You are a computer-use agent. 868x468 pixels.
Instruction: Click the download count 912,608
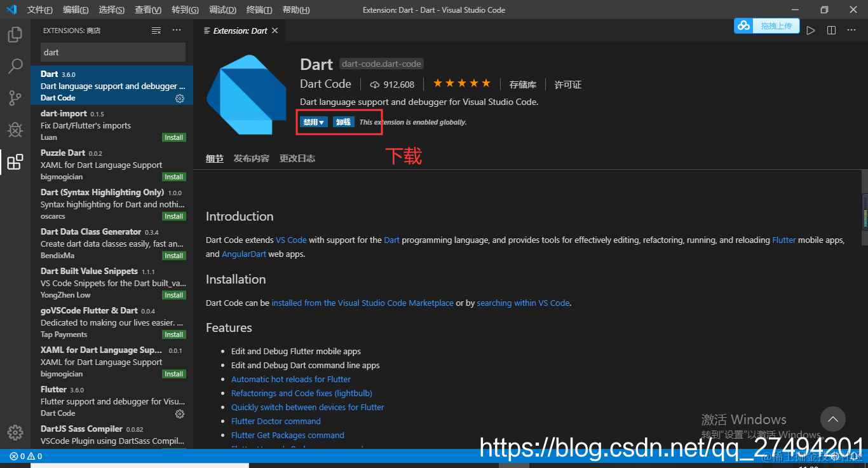tap(392, 85)
